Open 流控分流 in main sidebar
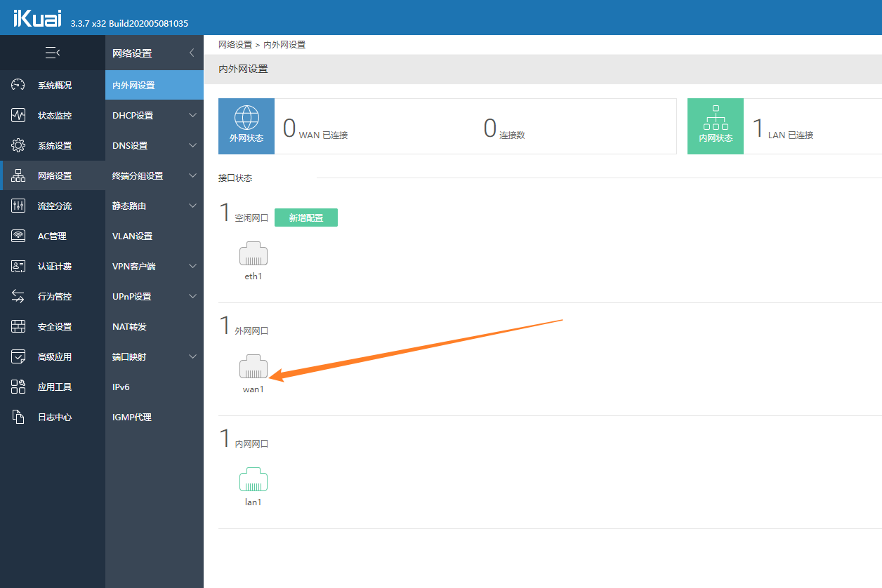882x588 pixels. (54, 206)
